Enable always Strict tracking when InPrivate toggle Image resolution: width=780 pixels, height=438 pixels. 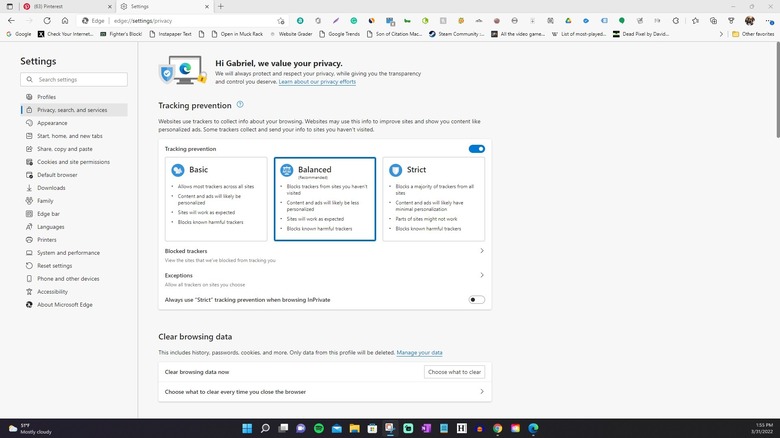point(477,300)
